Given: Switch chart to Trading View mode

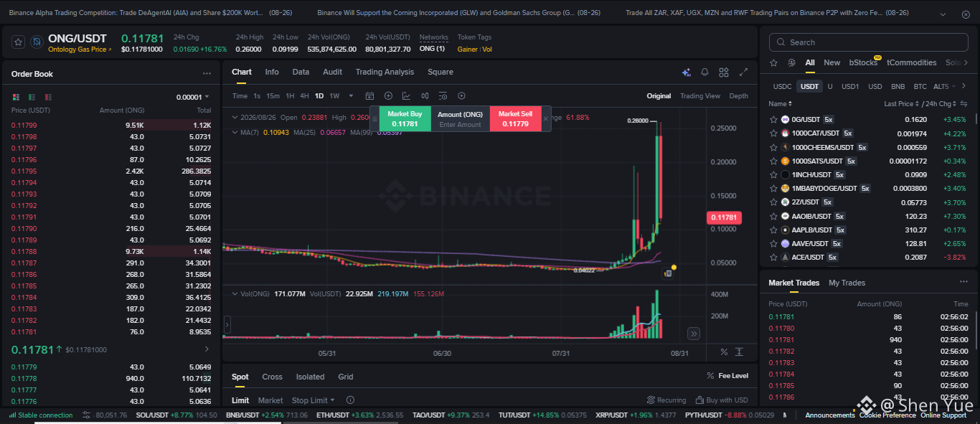Looking at the screenshot, I should [x=700, y=95].
